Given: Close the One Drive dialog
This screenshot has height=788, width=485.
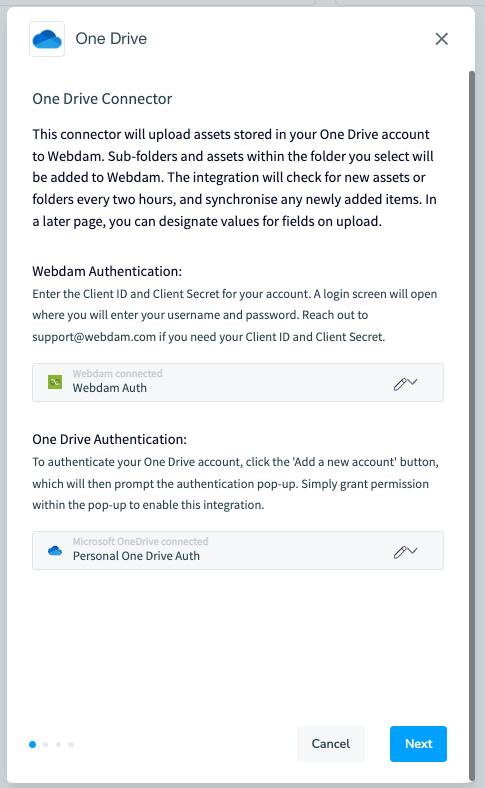Looking at the screenshot, I should coord(441,39).
